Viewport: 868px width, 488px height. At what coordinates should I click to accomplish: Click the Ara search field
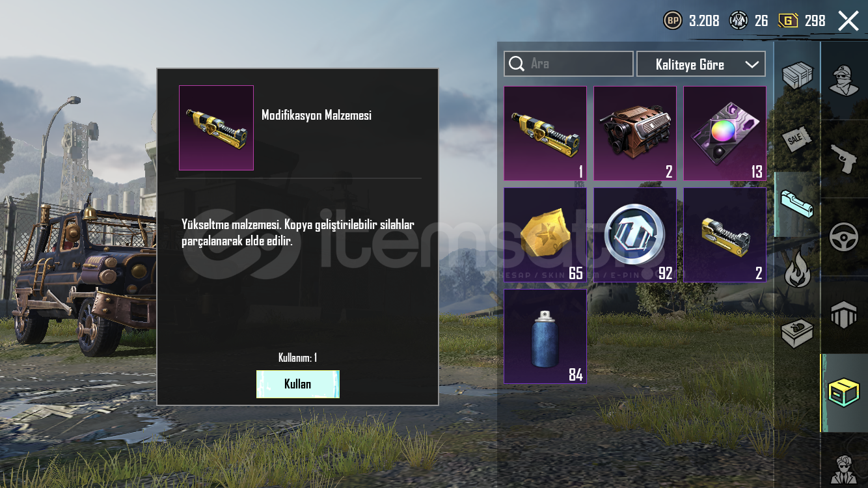point(569,64)
